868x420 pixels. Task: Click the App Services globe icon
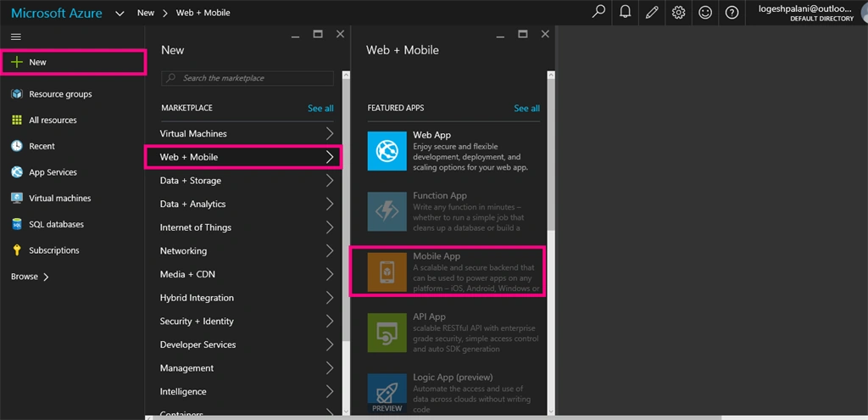(17, 172)
